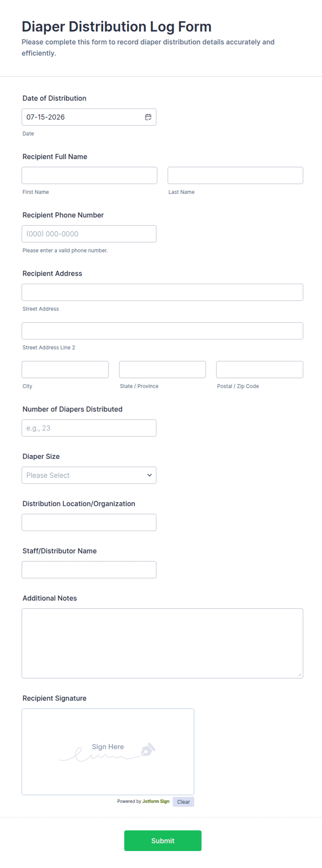The height and width of the screenshot is (868, 322).
Task: Focus the Number of Diapers Distributed field
Action: [x=89, y=428]
